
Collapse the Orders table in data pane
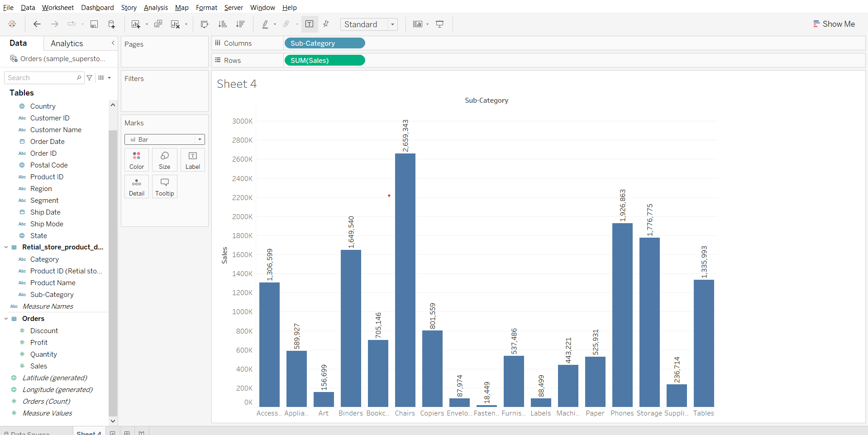click(x=6, y=319)
